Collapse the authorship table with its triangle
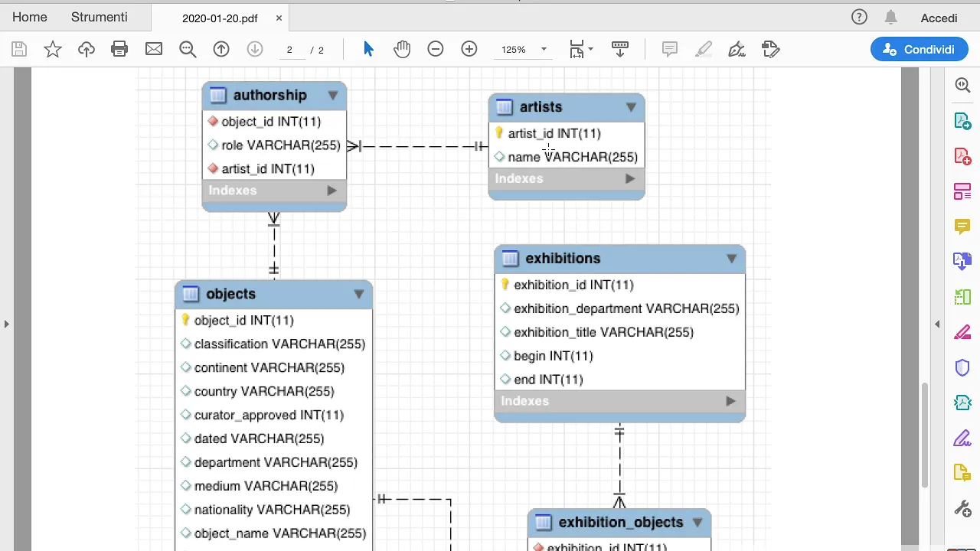This screenshot has height=551, width=980. (x=333, y=96)
